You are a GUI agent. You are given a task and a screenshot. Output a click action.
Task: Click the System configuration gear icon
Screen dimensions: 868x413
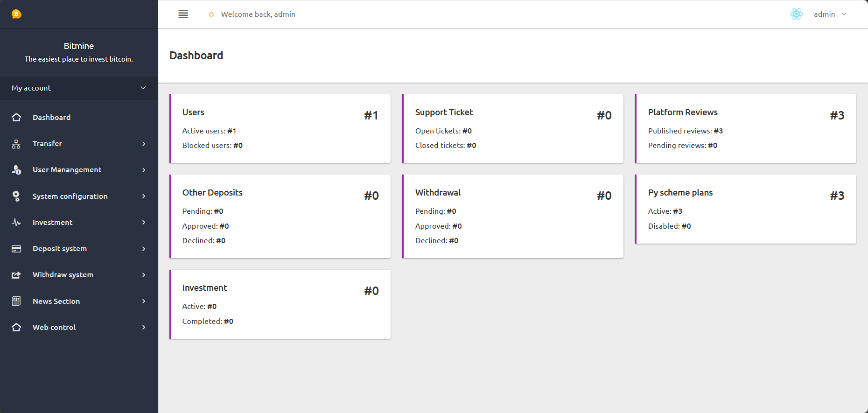pos(16,196)
